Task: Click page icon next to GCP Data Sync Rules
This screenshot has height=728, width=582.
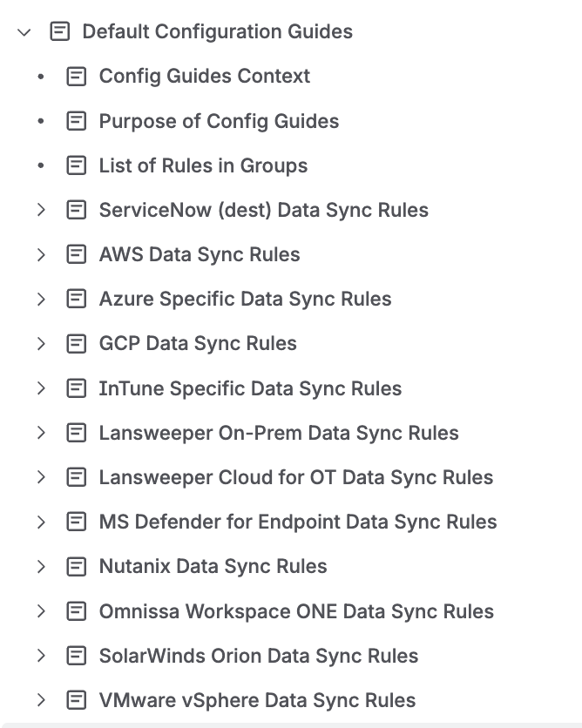Action: point(77,343)
